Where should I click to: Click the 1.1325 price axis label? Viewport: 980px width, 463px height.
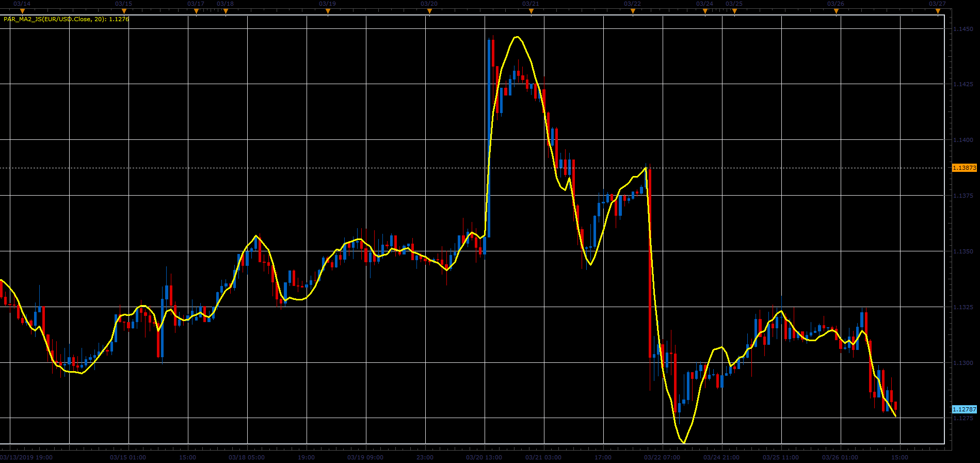point(963,307)
